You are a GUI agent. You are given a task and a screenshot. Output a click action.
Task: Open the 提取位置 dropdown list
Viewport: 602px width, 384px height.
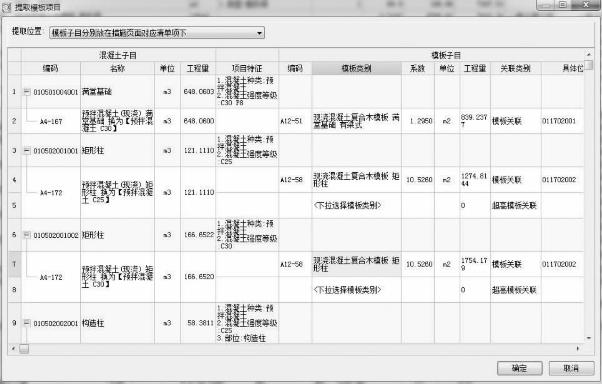coord(260,33)
